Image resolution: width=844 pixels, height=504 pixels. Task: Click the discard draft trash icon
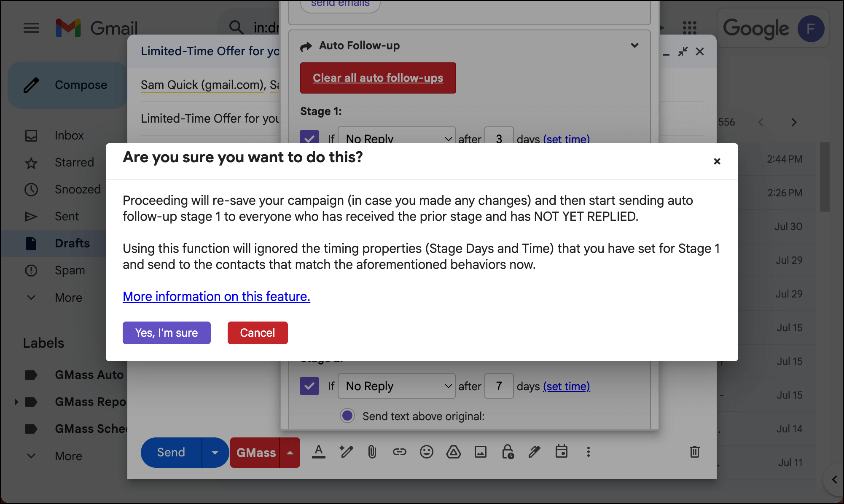(694, 452)
